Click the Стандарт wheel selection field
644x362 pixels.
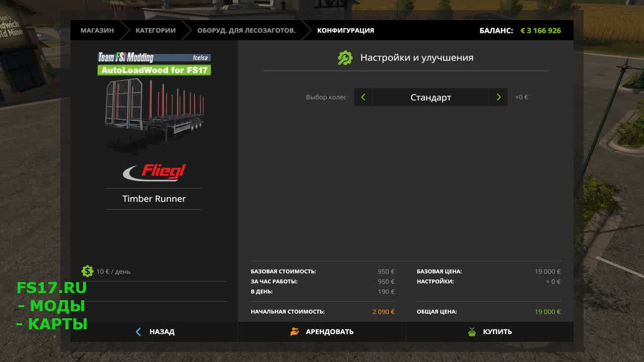click(x=431, y=97)
